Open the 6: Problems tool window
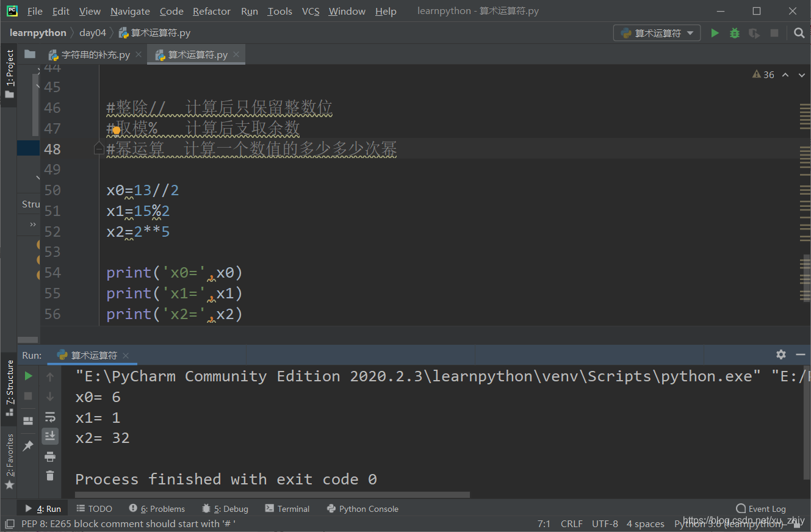Image resolution: width=811 pixels, height=532 pixels. (x=157, y=509)
